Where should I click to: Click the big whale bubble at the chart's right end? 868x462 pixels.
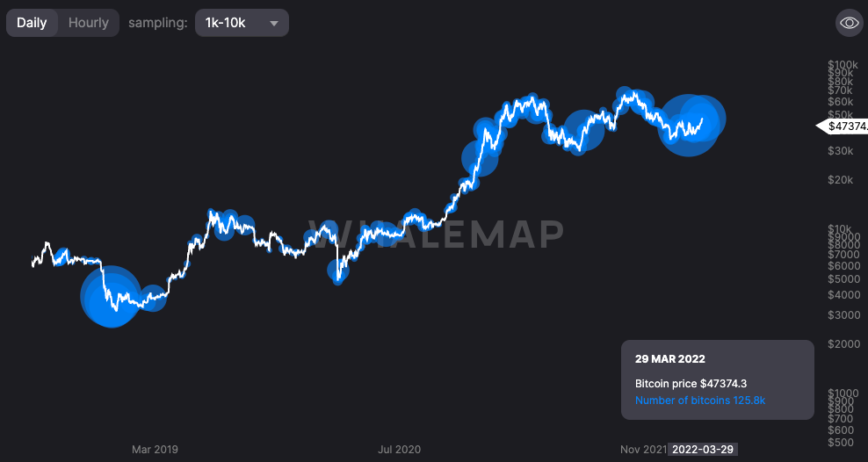tap(691, 125)
